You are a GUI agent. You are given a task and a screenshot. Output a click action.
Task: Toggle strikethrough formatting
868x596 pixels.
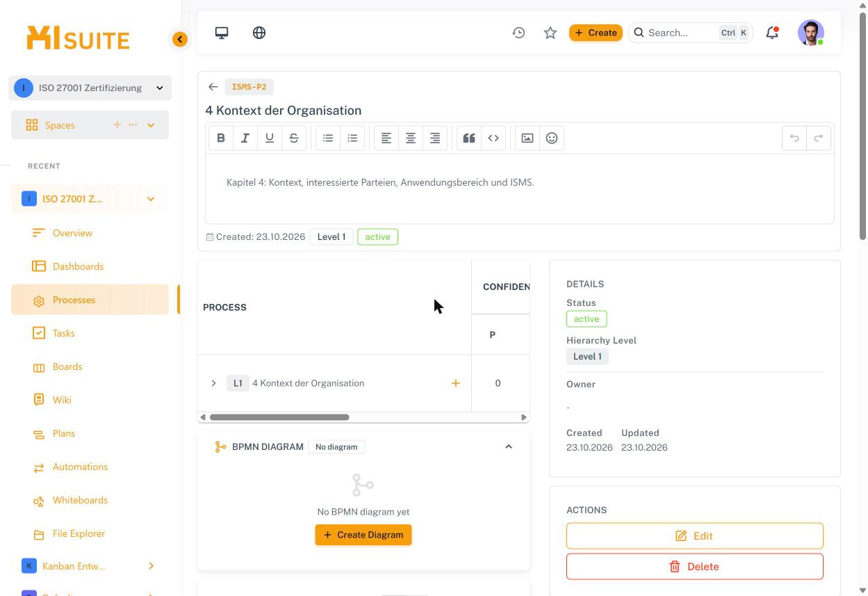point(294,138)
